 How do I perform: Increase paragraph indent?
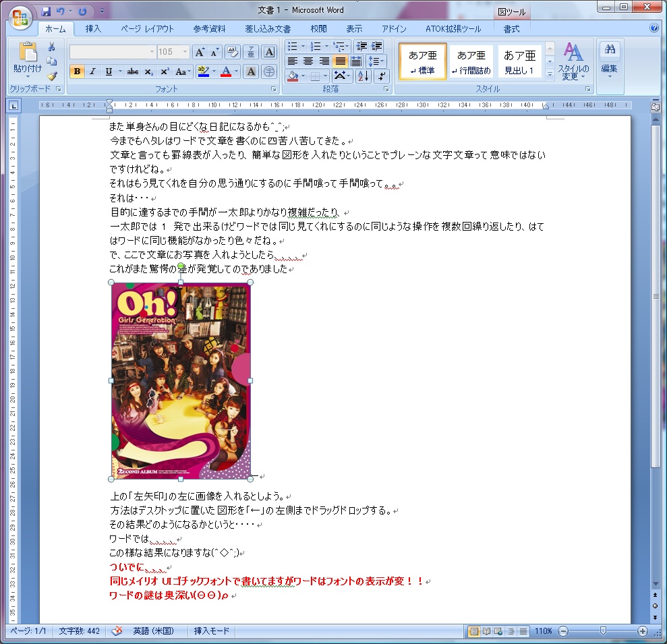pos(376,46)
